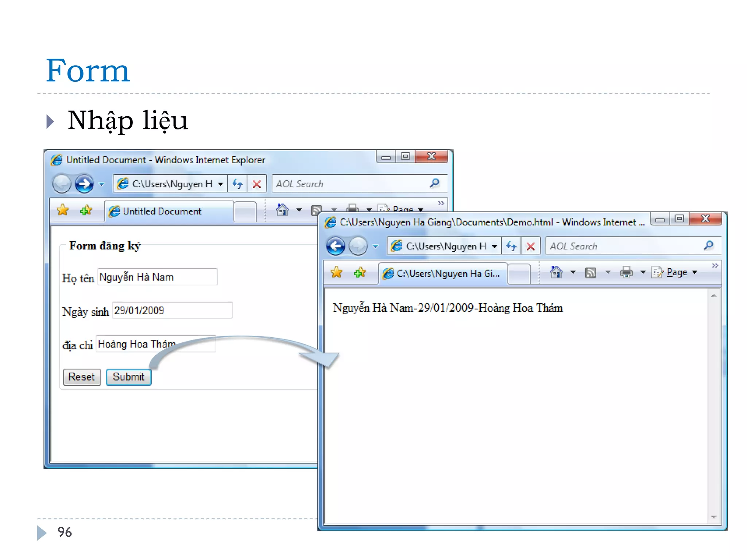Refresh page in Demo.html window
This screenshot has width=747, height=560.
pyautogui.click(x=511, y=246)
